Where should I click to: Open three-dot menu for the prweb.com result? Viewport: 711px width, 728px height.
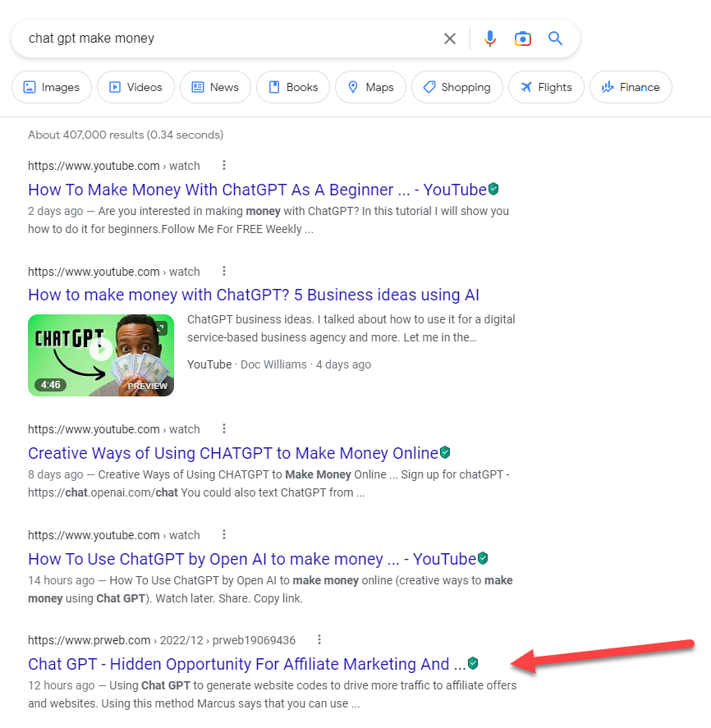tap(319, 640)
